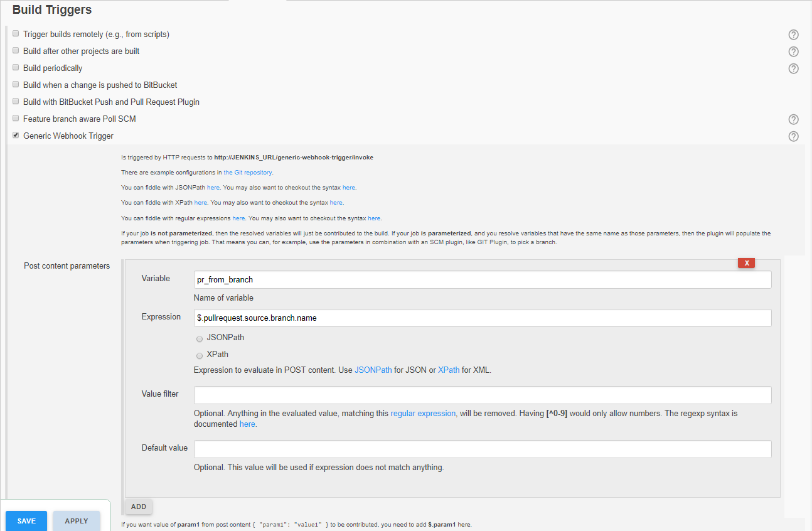812x531 pixels.
Task: Remove the pr_from_branch post content parameter
Action: (746, 262)
